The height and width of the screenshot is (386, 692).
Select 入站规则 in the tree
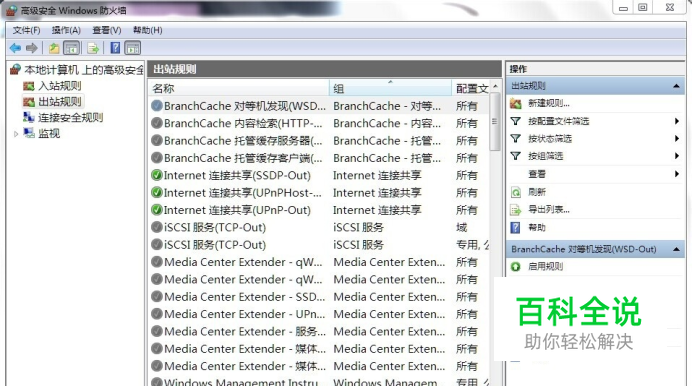pos(60,86)
